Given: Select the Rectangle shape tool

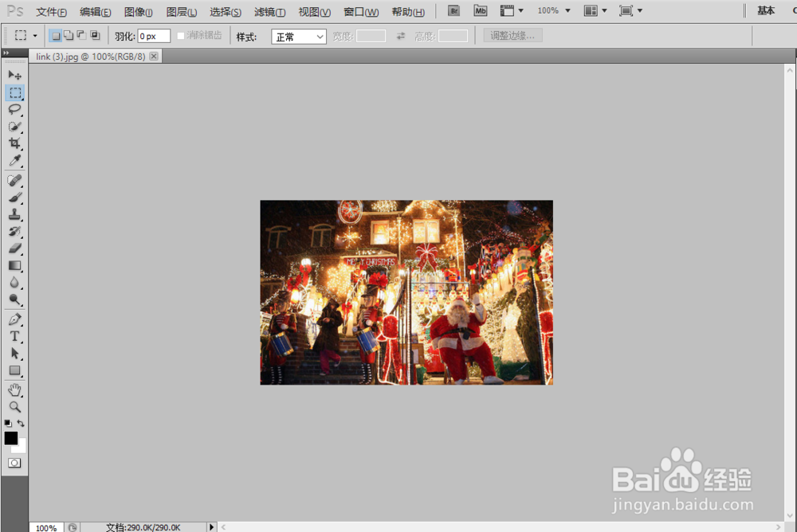Looking at the screenshot, I should coord(14,370).
